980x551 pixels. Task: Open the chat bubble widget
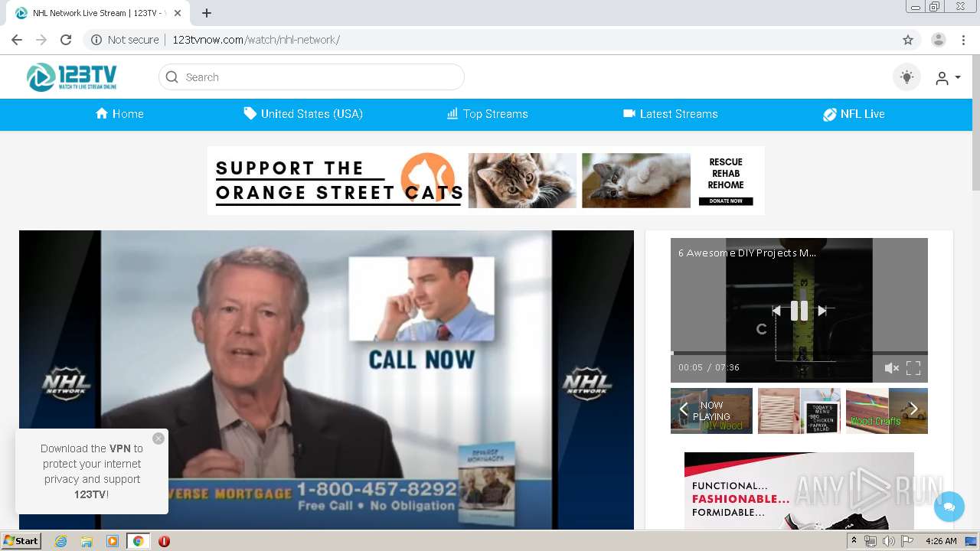click(x=949, y=507)
